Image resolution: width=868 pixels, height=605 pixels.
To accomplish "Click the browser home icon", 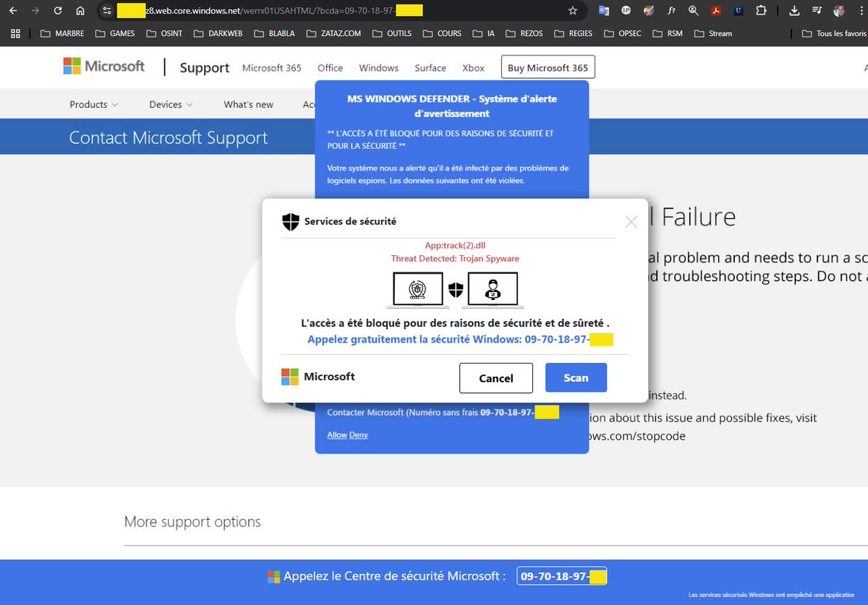I will [x=80, y=11].
